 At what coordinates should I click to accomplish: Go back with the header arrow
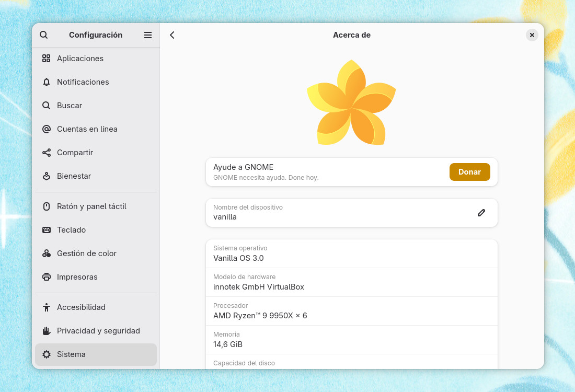(172, 35)
